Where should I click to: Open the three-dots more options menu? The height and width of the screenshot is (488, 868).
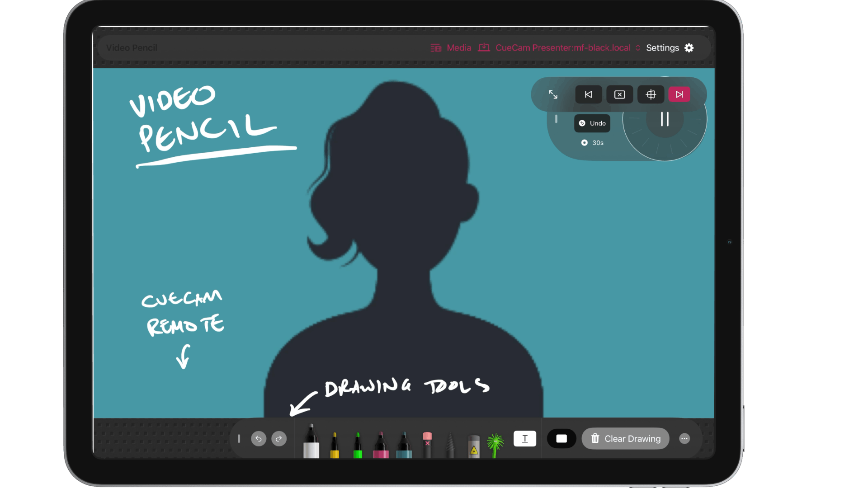pyautogui.click(x=684, y=438)
